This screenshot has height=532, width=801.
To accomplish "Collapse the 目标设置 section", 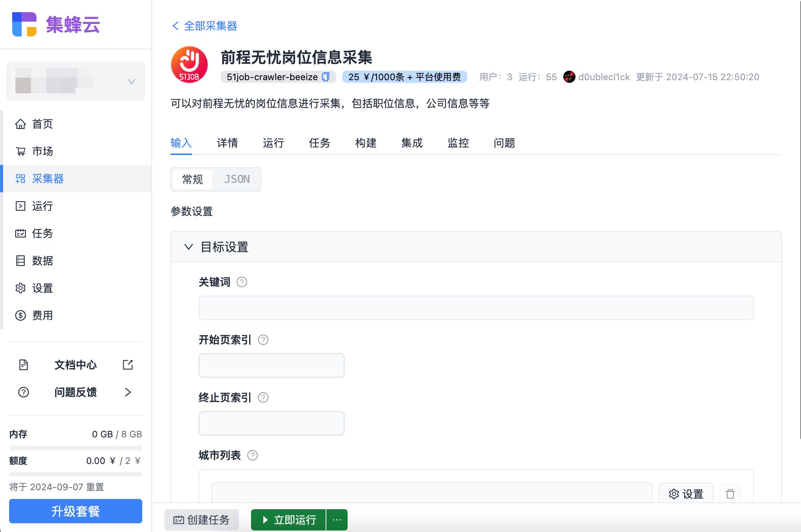I will (x=189, y=247).
